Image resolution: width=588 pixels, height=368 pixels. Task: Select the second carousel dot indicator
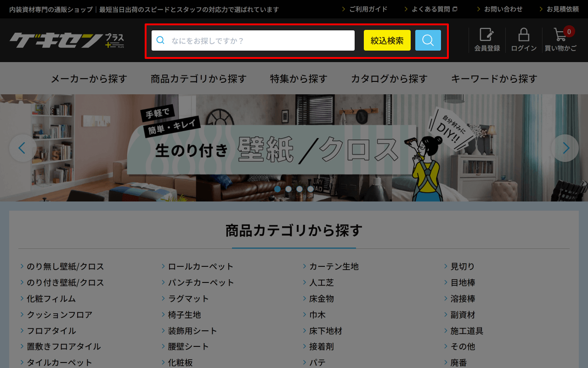coord(288,189)
